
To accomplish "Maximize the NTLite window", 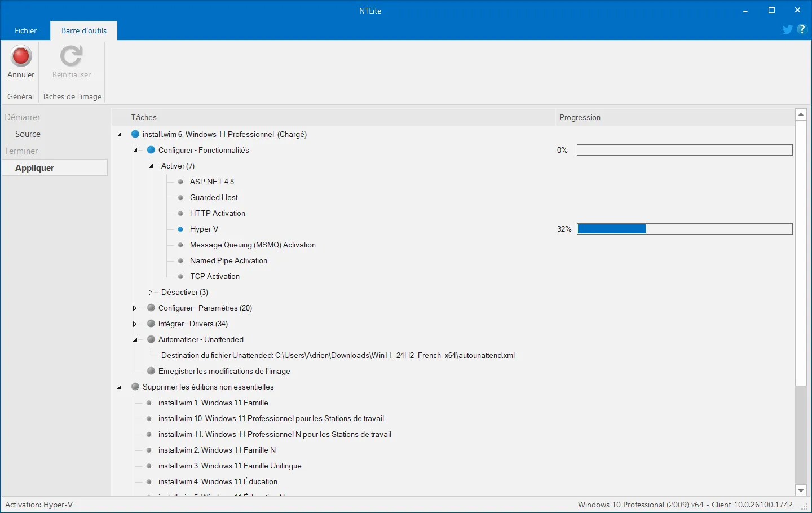I will pos(771,10).
